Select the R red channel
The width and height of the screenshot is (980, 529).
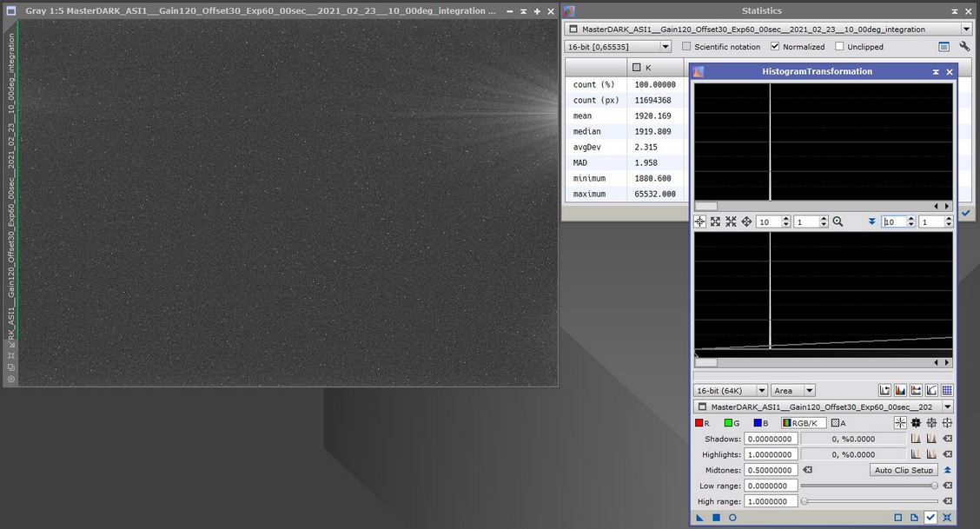pyautogui.click(x=703, y=423)
